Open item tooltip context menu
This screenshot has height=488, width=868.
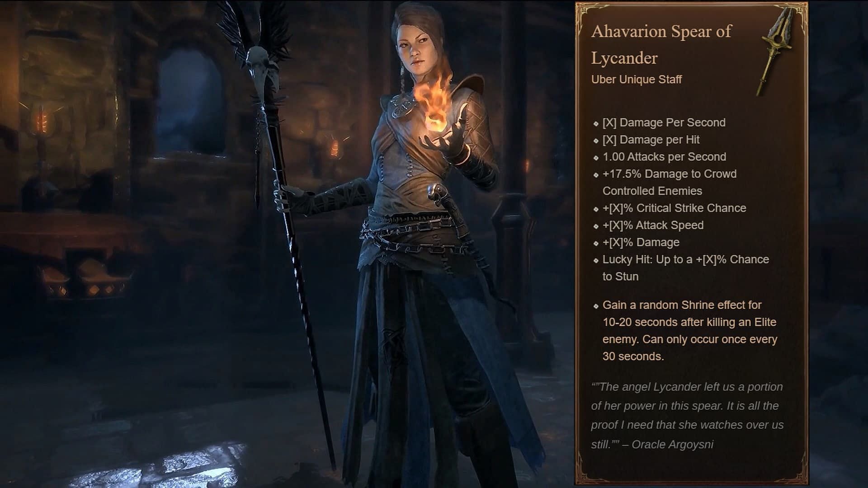(x=692, y=238)
